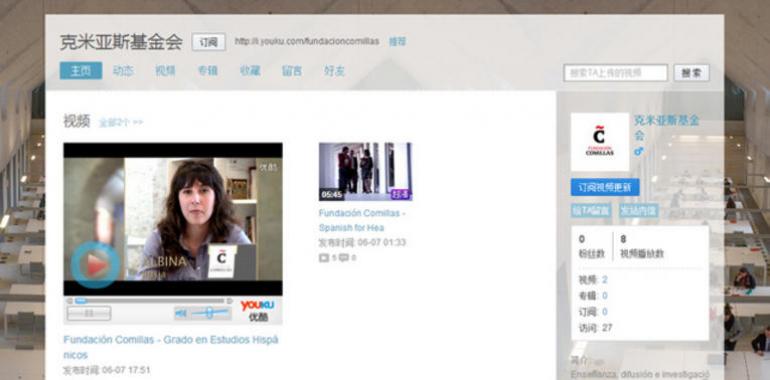Seek along the video progress bar

[x=149, y=300]
